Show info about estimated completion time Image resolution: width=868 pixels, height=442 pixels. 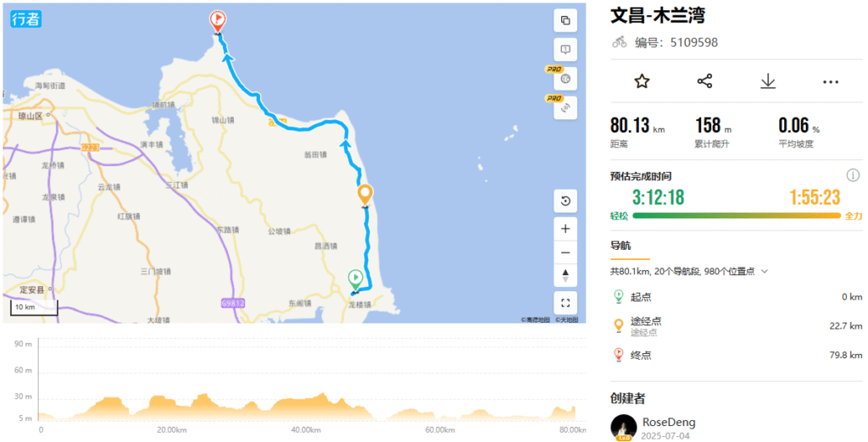[853, 175]
